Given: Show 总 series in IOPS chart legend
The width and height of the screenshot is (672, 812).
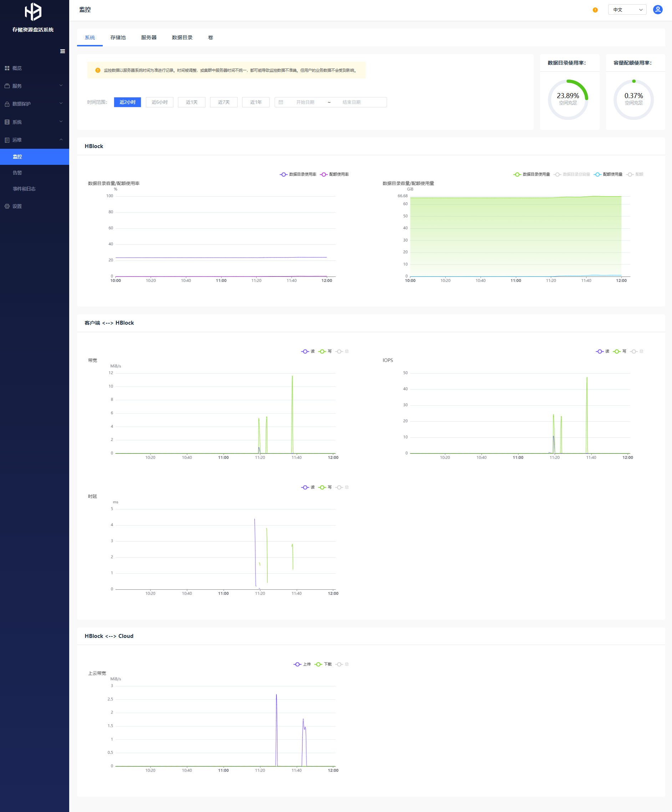Looking at the screenshot, I should pos(637,351).
